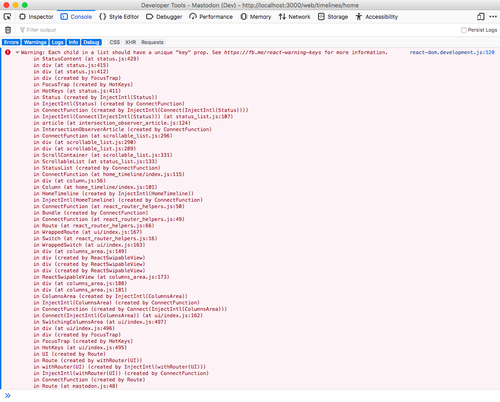Click the console input prompt chevron
This screenshot has width=500, height=402.
[x=8, y=396]
